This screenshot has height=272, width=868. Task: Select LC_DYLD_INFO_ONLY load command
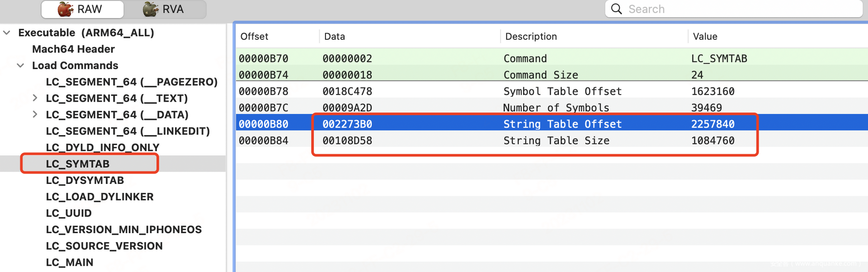[102, 147]
